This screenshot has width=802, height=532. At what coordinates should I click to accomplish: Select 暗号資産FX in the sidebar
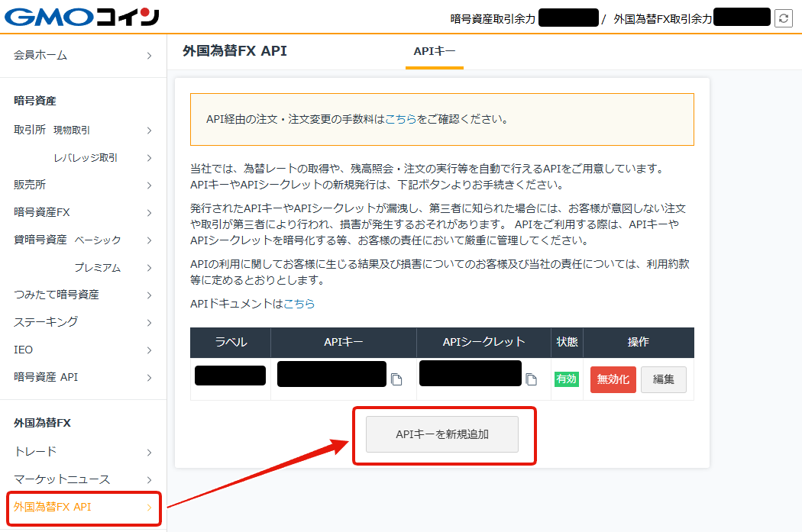[x=82, y=212]
